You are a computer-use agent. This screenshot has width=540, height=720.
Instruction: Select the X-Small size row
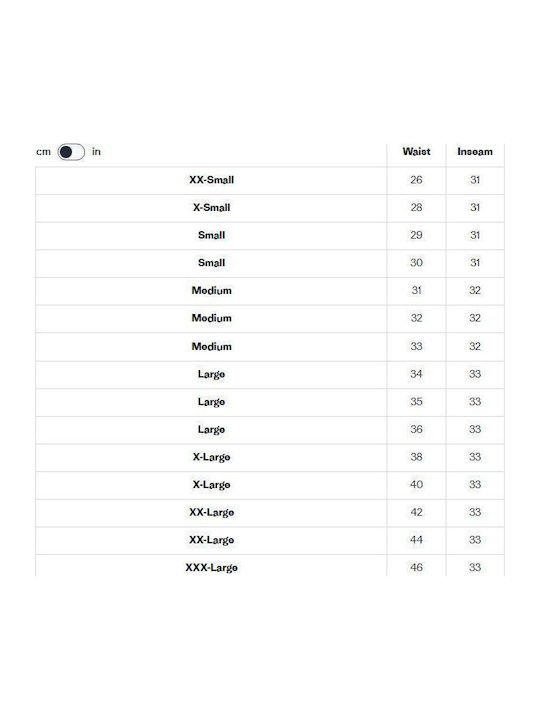pyautogui.click(x=270, y=208)
